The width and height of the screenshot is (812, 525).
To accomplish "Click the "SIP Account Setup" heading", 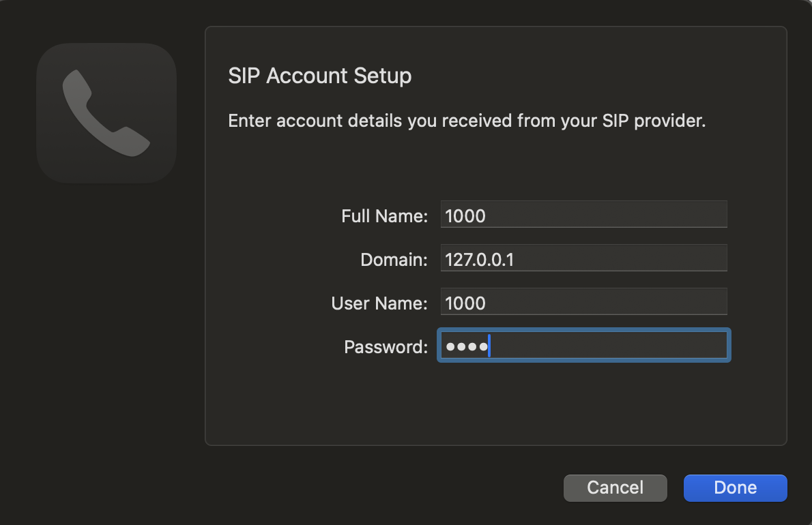I will pos(319,76).
